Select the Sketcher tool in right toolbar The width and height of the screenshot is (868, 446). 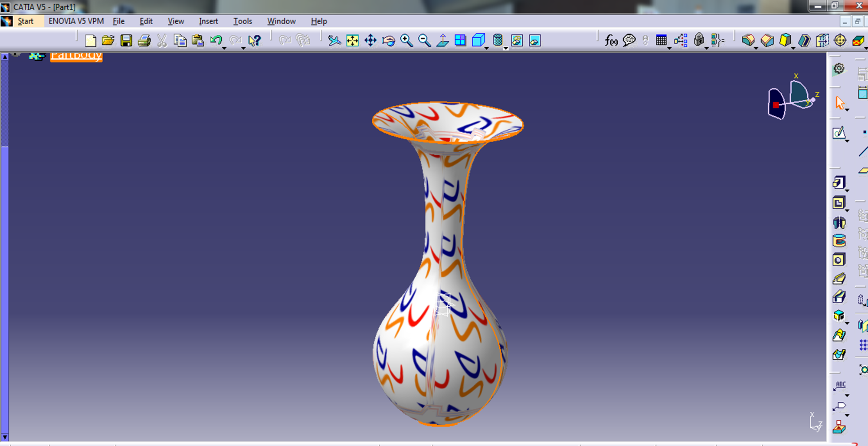(839, 133)
